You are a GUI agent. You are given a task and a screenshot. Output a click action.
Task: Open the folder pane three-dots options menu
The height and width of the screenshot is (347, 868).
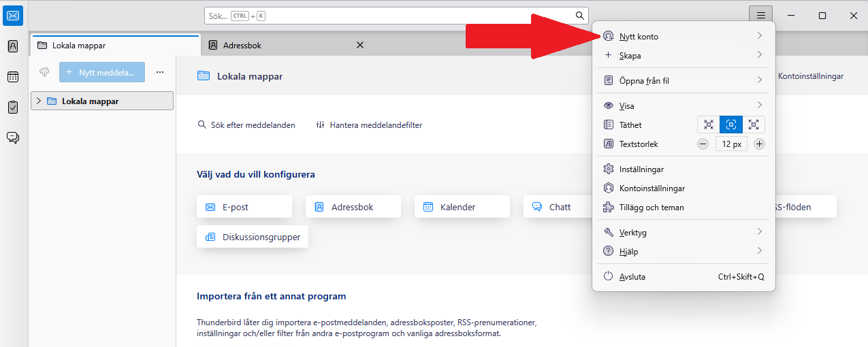coord(160,72)
